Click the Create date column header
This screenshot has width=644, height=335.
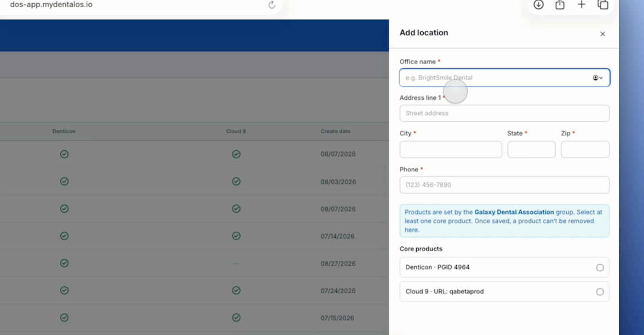coord(335,131)
